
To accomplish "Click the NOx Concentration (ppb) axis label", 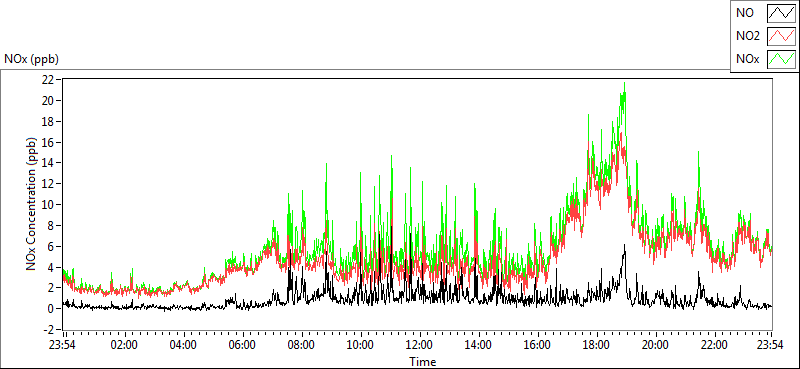I will (x=31, y=203).
